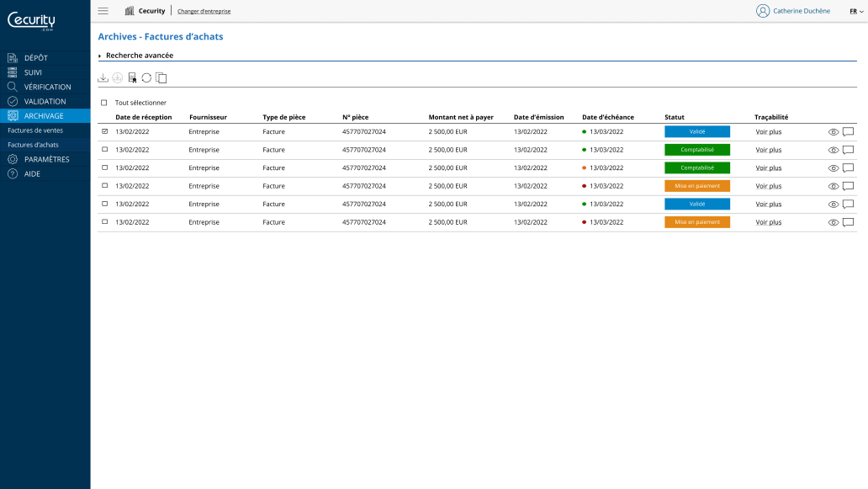Tick checkbox of last Mise en paiement row
868x489 pixels.
coord(104,221)
